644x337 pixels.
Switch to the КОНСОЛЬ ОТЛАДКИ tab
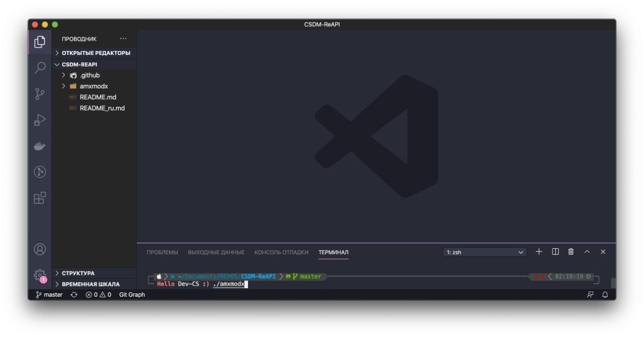pyautogui.click(x=282, y=252)
